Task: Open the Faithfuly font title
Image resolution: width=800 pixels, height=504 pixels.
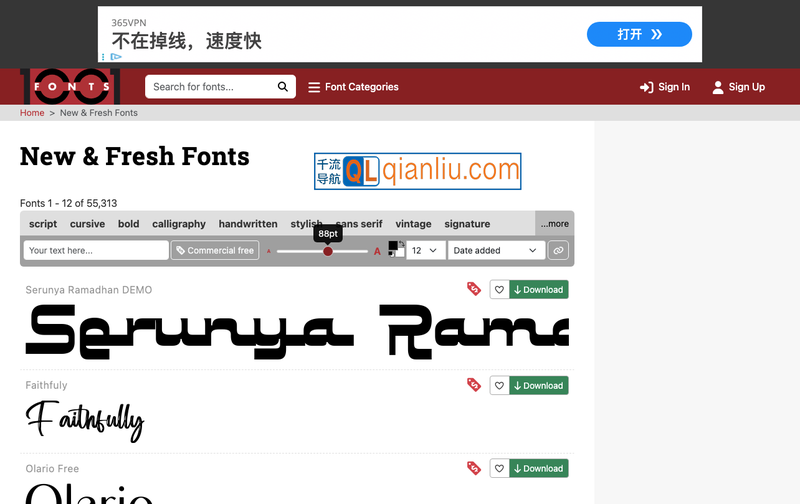Action: [46, 385]
